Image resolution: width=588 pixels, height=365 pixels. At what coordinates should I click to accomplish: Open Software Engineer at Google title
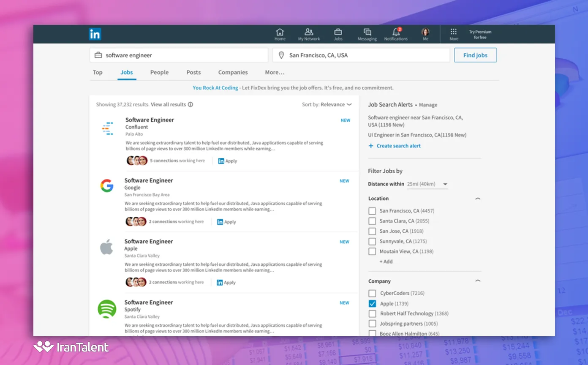tap(149, 180)
